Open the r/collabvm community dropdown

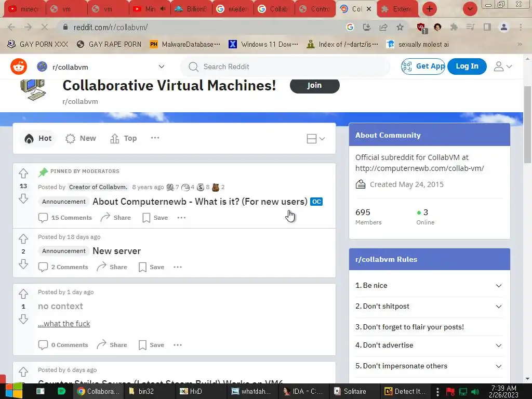pyautogui.click(x=101, y=67)
